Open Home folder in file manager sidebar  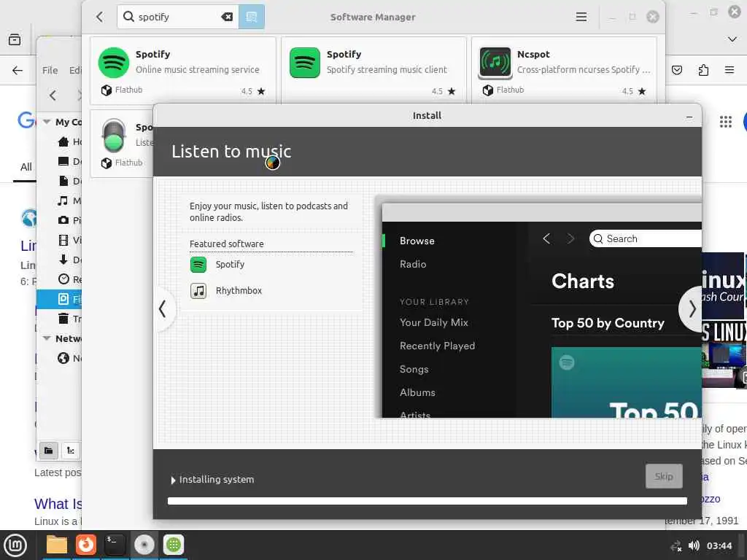[x=63, y=141]
